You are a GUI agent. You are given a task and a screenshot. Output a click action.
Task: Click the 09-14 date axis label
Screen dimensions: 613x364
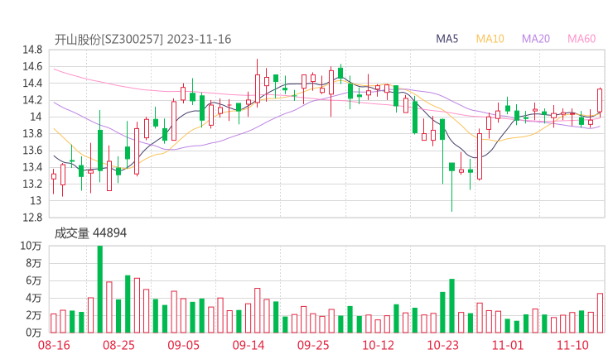(x=249, y=345)
